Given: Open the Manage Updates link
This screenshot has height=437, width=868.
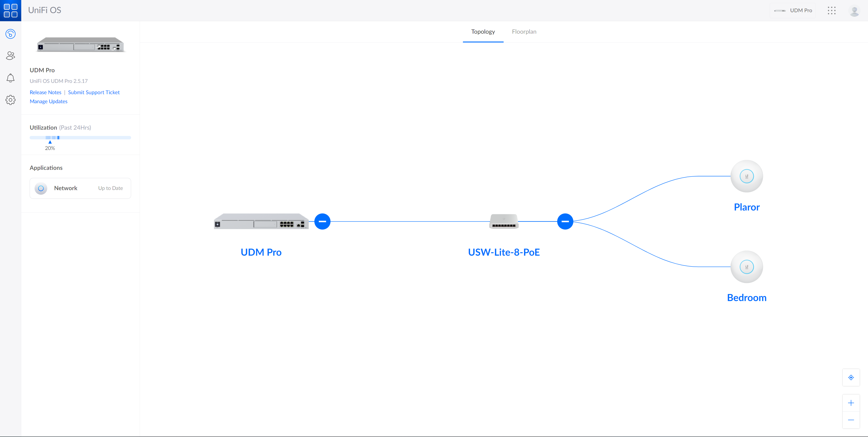Looking at the screenshot, I should coord(49,101).
